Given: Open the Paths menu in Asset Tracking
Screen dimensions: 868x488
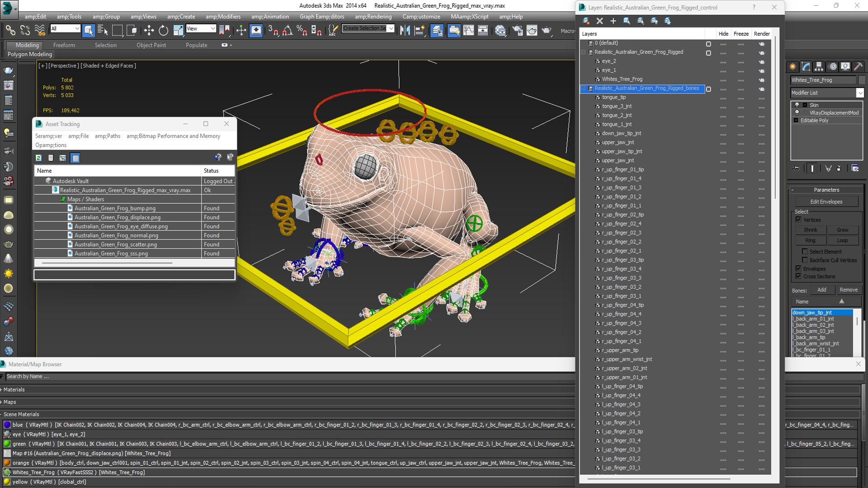Looking at the screenshot, I should (x=108, y=136).
